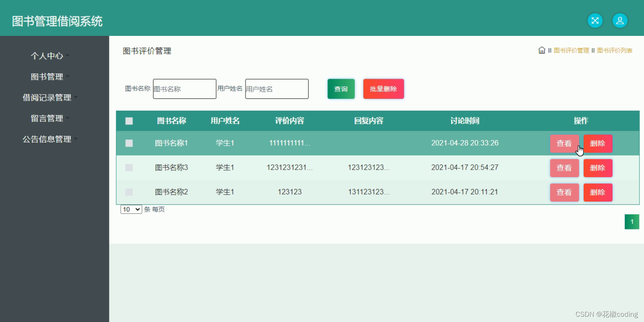Image resolution: width=644 pixels, height=322 pixels.
Task: Click timestamp 2021-04-17 20:54:27
Action: point(465,168)
